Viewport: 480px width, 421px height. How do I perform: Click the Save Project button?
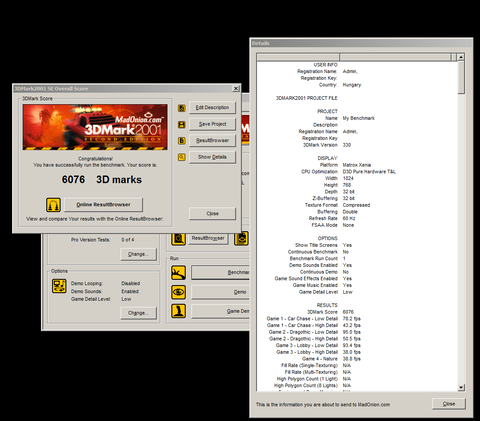point(212,124)
